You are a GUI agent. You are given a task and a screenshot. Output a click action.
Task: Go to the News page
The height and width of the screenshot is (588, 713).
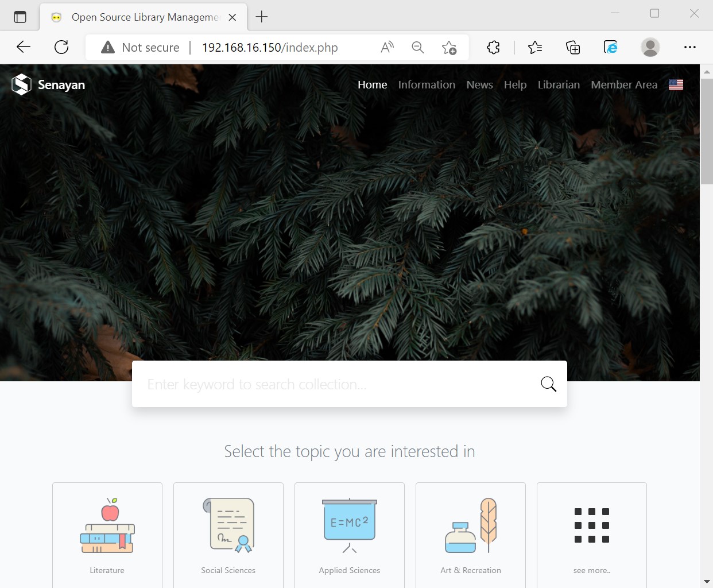tap(479, 84)
